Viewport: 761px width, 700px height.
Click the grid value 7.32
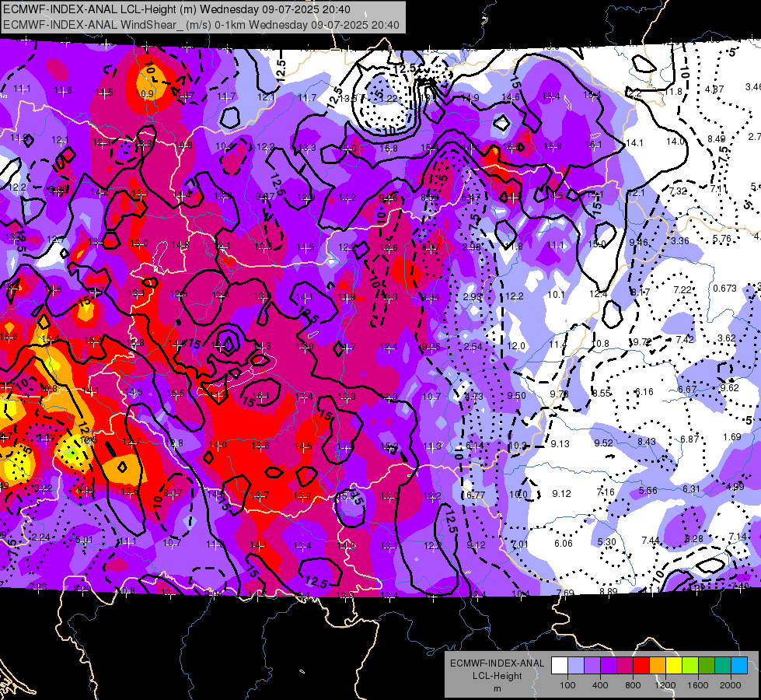pos(678,191)
